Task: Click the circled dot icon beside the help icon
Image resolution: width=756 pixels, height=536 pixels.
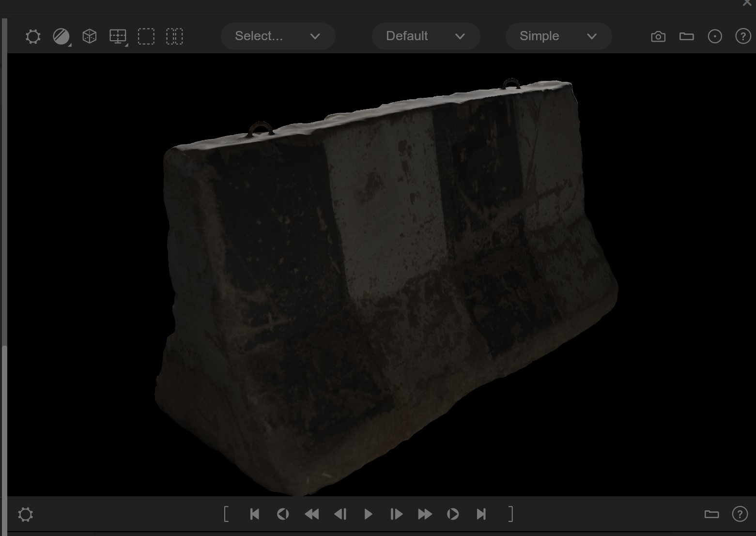Action: click(715, 36)
